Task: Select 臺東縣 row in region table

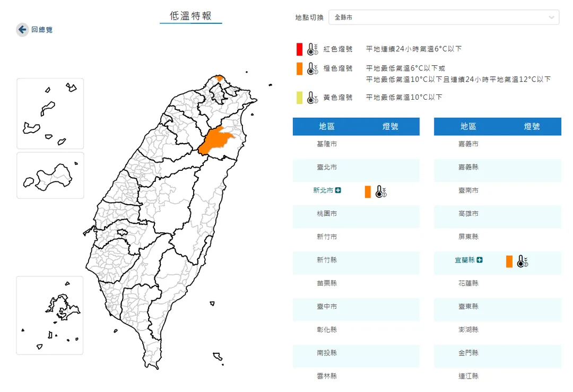Action: coord(497,309)
